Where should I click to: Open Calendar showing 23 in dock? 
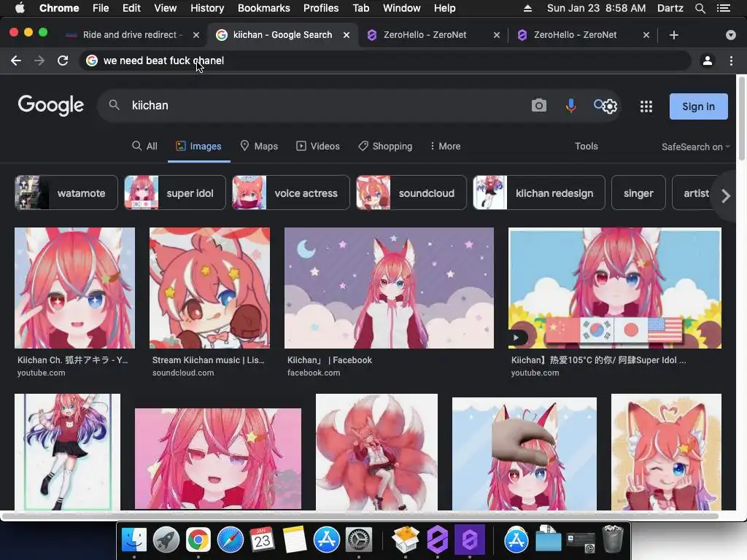[262, 540]
